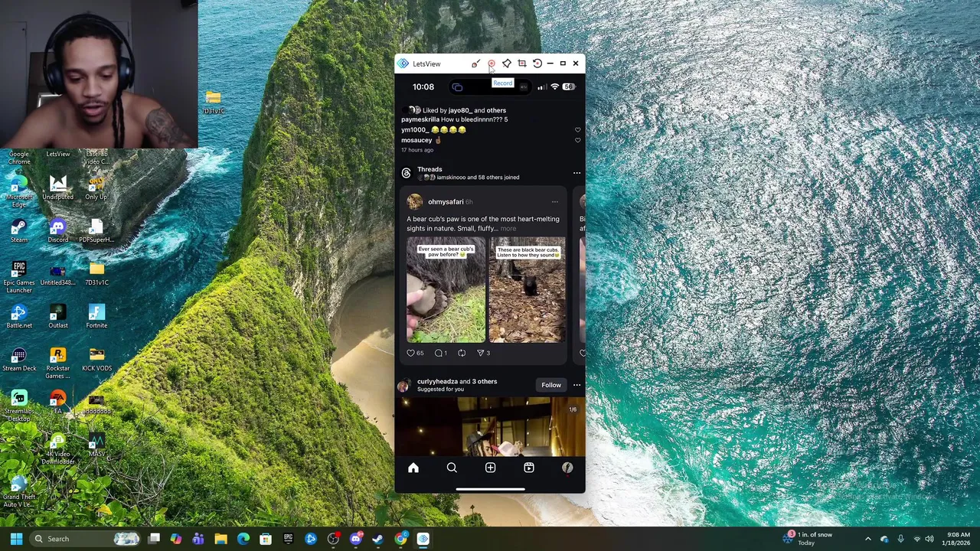Like the ohmysafari Threads post
This screenshot has width=980, height=551.
click(410, 353)
